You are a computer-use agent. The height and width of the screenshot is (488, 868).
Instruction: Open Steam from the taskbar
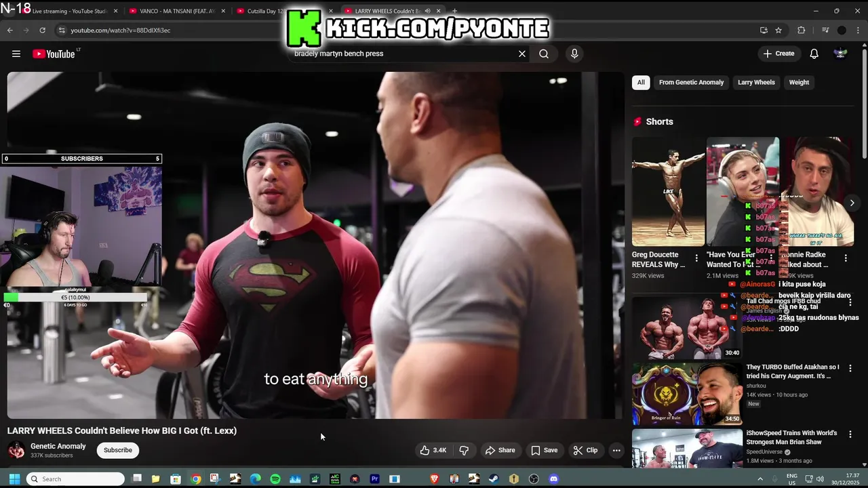[494, 479]
